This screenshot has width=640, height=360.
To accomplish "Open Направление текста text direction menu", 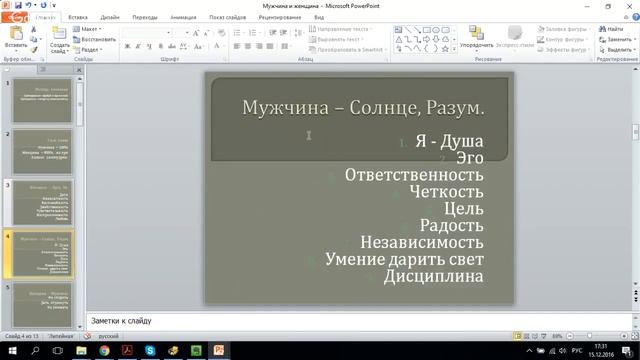I will 341,29.
